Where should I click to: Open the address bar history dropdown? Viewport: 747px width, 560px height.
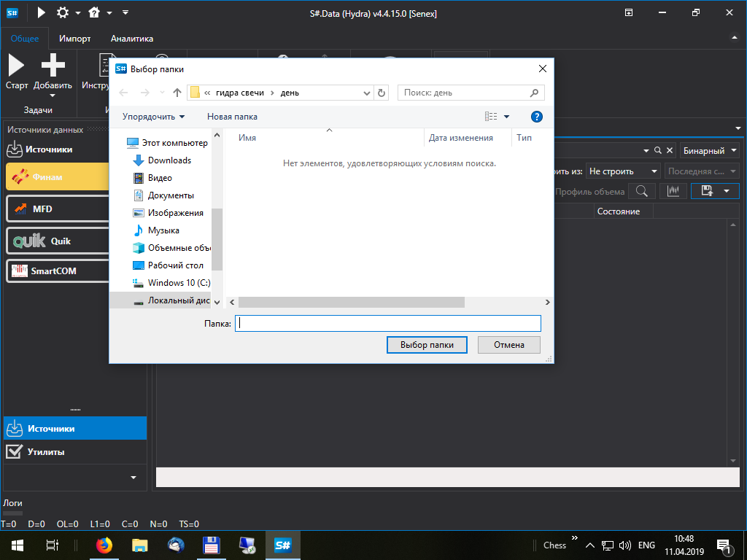click(x=366, y=93)
